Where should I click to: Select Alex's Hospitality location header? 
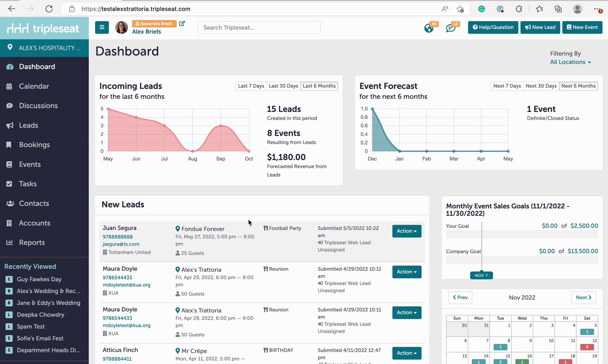44,48
